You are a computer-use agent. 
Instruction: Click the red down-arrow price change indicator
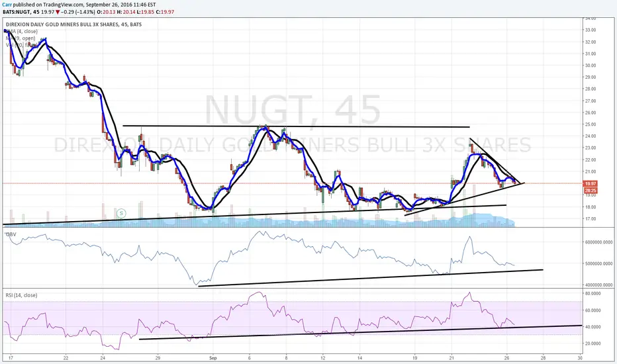(x=58, y=12)
